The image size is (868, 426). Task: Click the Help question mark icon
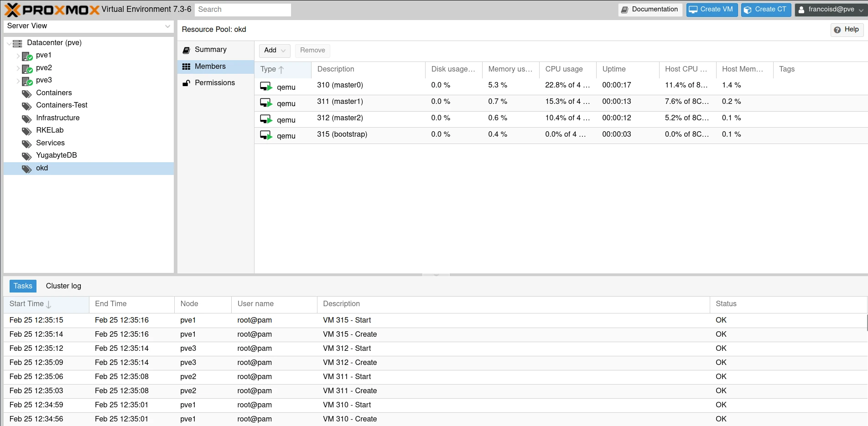(837, 30)
